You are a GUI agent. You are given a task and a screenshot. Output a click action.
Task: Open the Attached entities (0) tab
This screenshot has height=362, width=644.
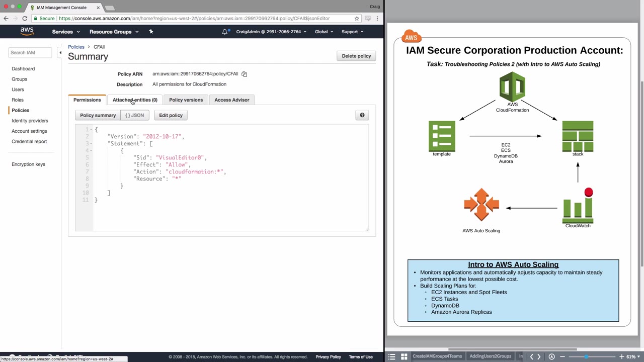(135, 100)
